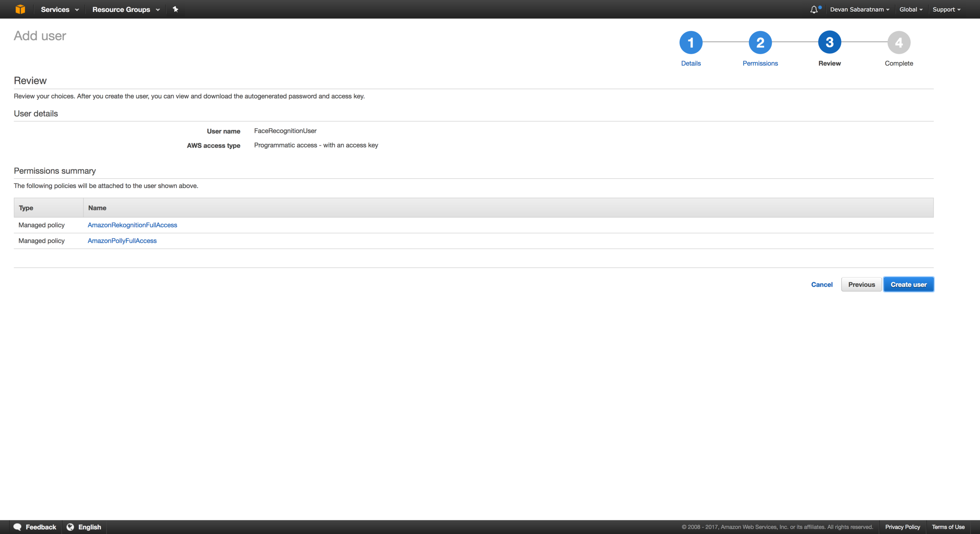980x534 pixels.
Task: Open the Support dropdown menu
Action: (947, 9)
